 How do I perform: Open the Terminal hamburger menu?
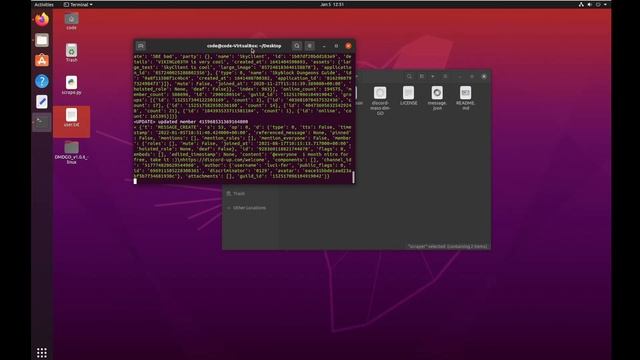(310, 46)
